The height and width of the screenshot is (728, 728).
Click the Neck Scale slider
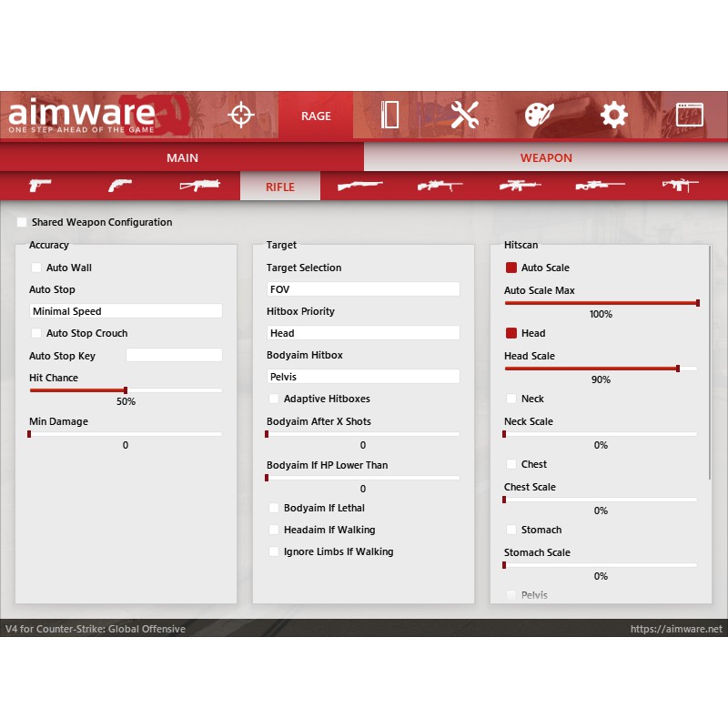[x=602, y=434]
